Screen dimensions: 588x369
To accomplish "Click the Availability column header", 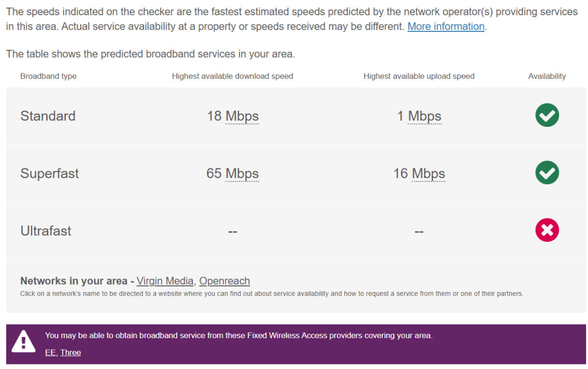I will 547,76.
